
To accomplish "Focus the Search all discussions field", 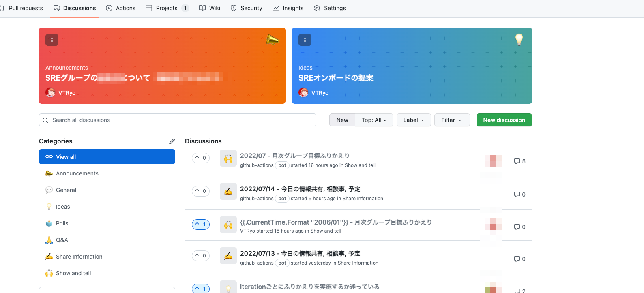I will [x=178, y=120].
